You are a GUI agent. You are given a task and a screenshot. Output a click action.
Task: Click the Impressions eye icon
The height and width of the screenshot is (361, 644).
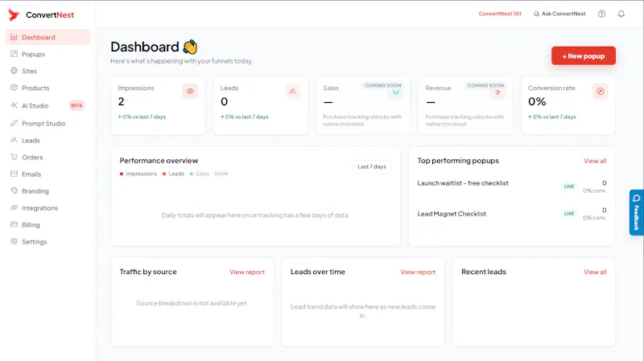tap(190, 91)
